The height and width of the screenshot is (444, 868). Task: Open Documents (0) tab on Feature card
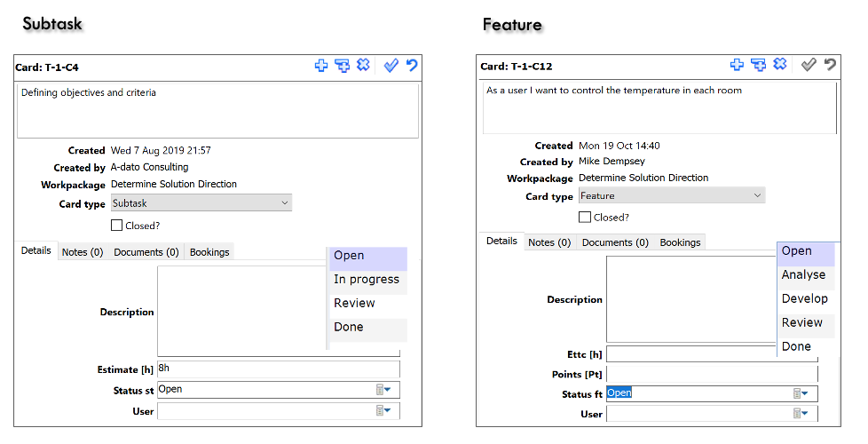coord(615,242)
